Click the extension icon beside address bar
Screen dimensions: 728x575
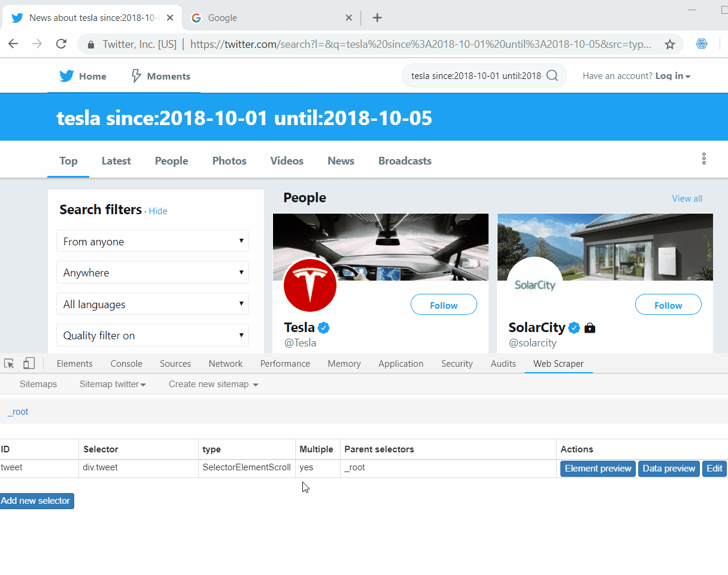pos(702,44)
